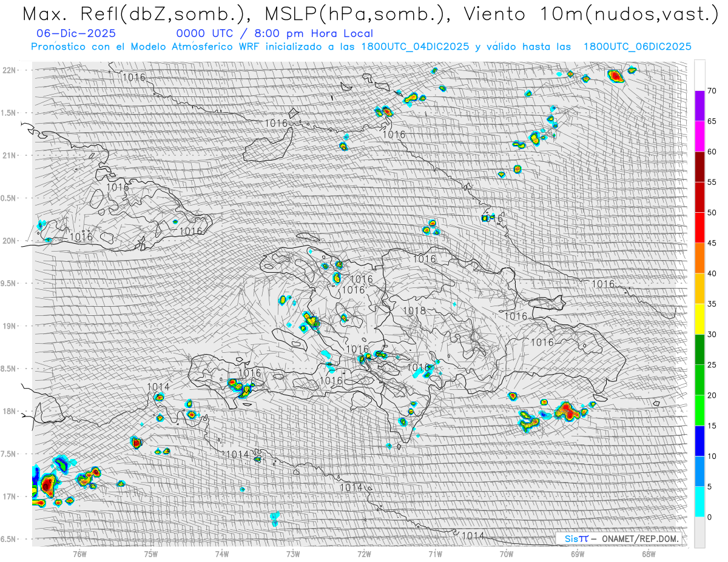Click the colorbar value label "10"

point(712,456)
